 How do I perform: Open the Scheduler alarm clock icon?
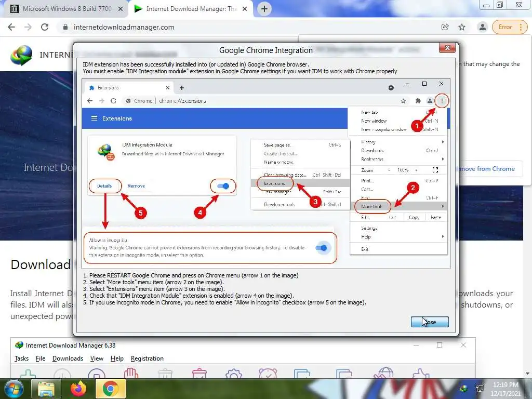click(x=268, y=373)
